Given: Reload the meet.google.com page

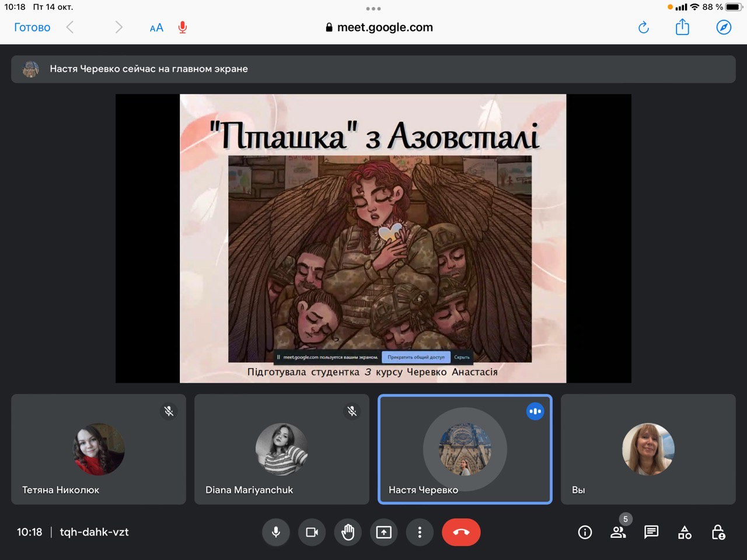Looking at the screenshot, I should pos(644,27).
